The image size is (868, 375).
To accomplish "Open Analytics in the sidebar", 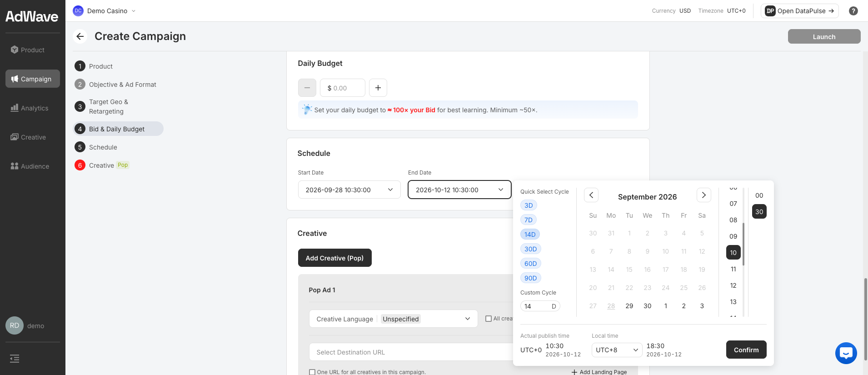I will tap(33, 108).
